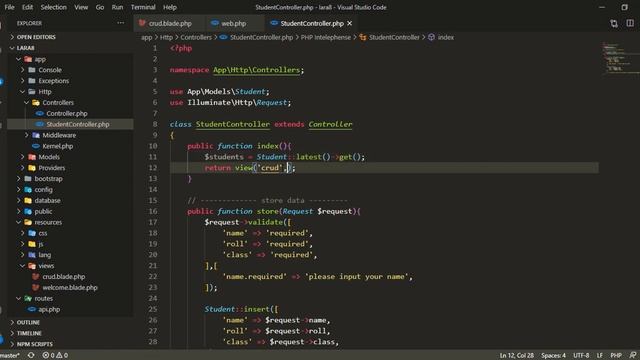
Task: Click the Controllers breadcrumb segment
Action: [x=196, y=37]
